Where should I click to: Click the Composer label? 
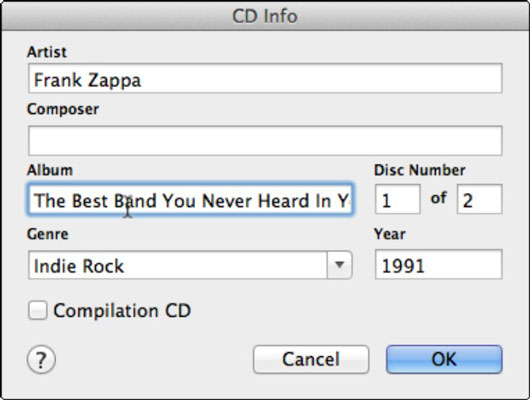click(63, 109)
